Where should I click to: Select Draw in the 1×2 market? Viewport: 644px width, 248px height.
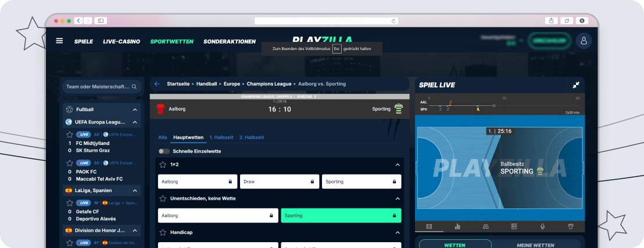click(280, 182)
